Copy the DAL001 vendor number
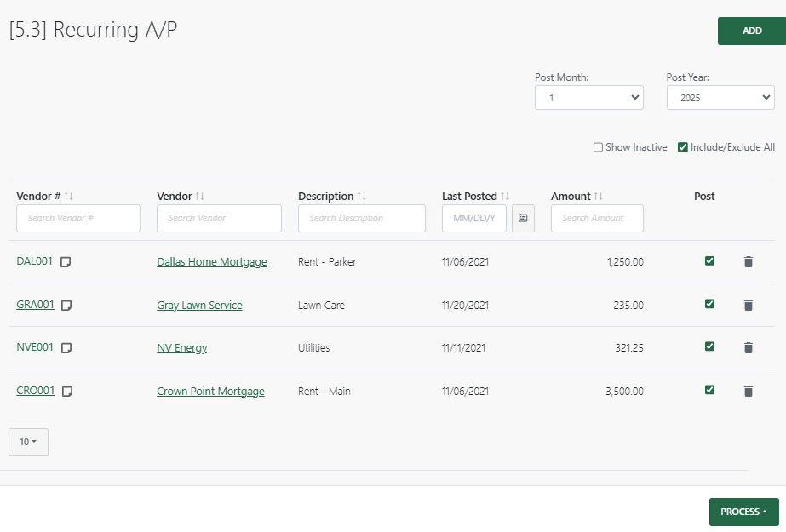Image resolution: width=786 pixels, height=532 pixels. click(66, 261)
